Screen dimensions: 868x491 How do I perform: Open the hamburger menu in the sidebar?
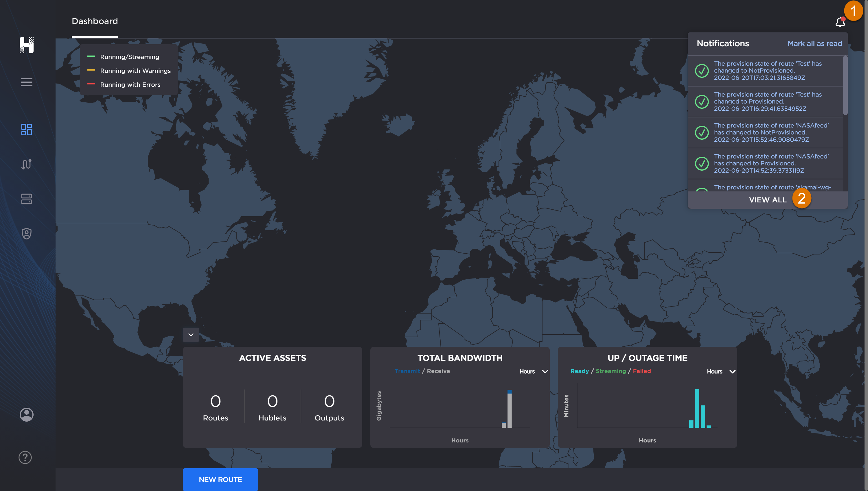click(x=26, y=82)
